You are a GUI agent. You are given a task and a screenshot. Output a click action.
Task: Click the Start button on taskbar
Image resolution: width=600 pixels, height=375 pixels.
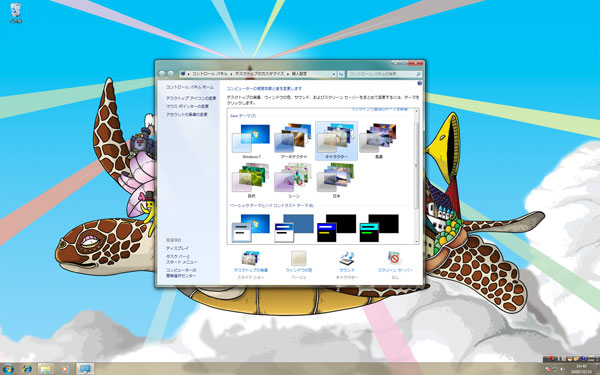point(8,369)
